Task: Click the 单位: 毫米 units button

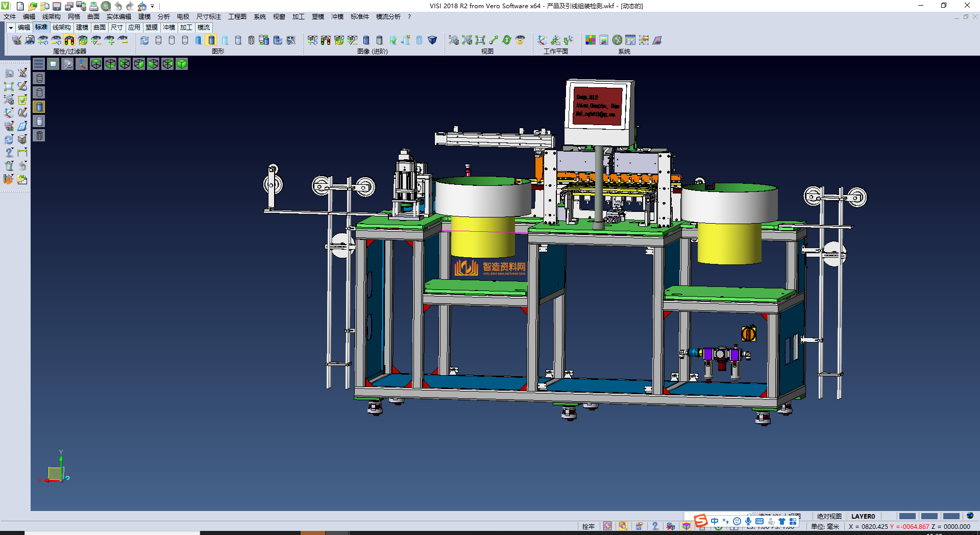Action: pos(825,526)
